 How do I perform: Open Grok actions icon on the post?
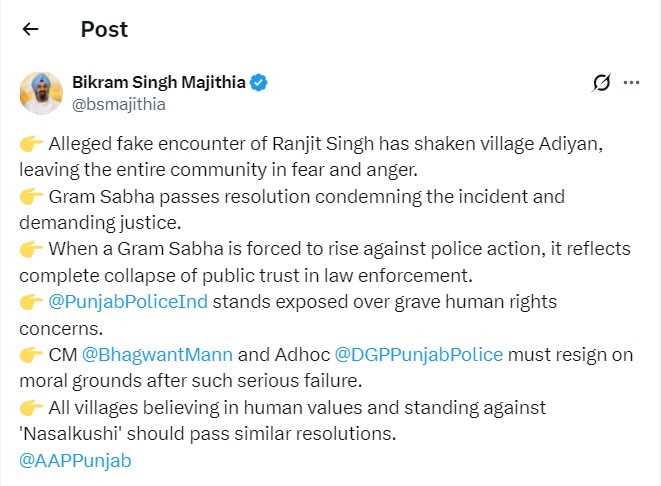tap(601, 83)
